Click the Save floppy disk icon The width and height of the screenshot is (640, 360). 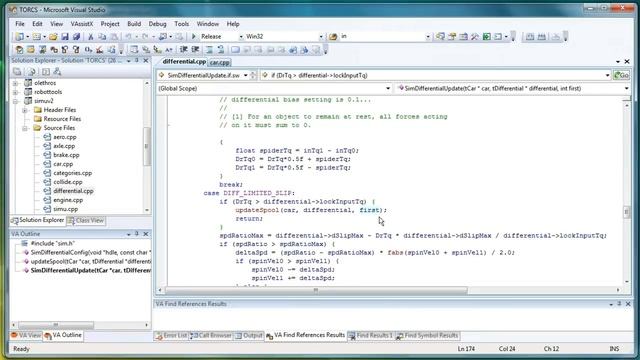click(65, 37)
